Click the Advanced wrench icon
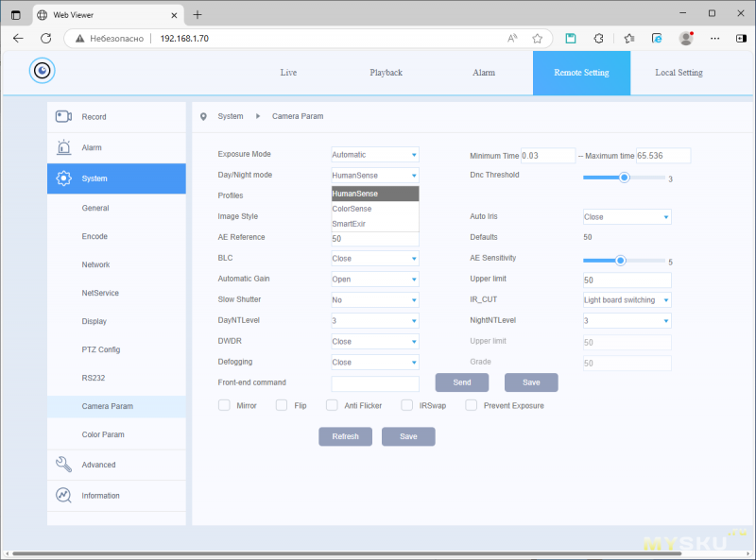The width and height of the screenshot is (756, 560). (x=63, y=464)
